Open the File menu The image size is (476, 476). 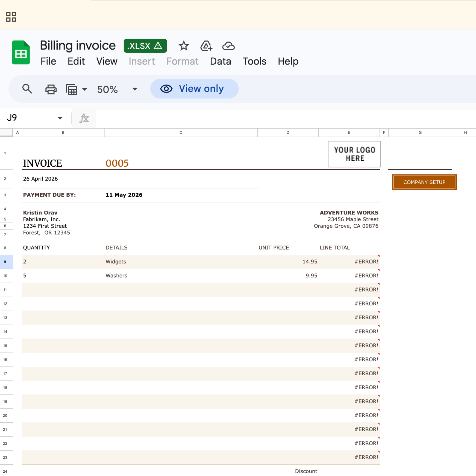(x=48, y=61)
